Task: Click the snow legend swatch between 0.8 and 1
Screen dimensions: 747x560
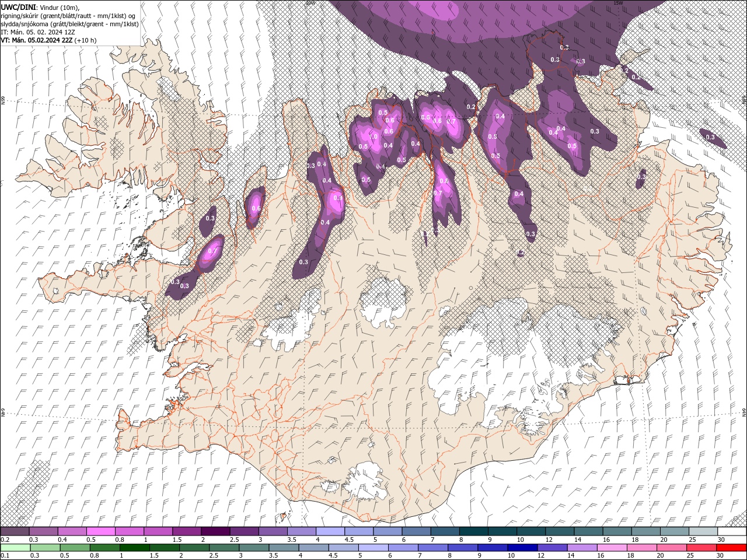Action: (129, 531)
